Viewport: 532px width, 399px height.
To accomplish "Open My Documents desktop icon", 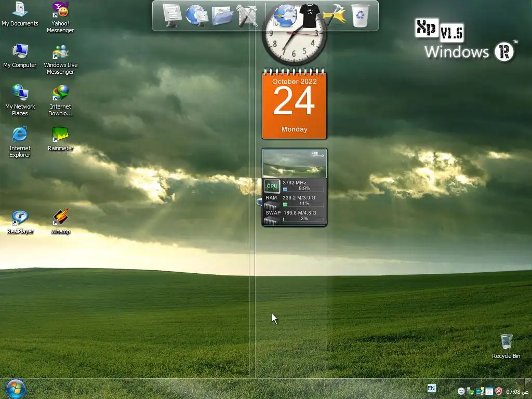I will (x=20, y=14).
